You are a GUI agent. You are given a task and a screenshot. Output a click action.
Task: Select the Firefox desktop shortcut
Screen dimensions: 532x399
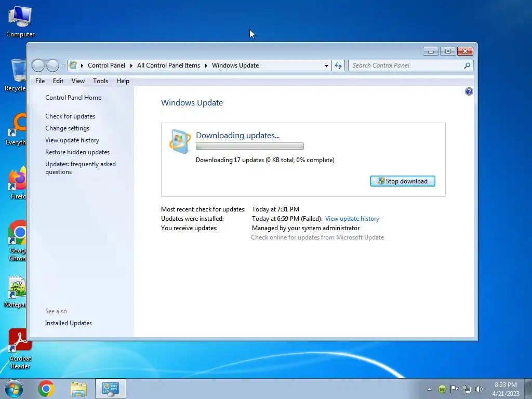coord(18,182)
